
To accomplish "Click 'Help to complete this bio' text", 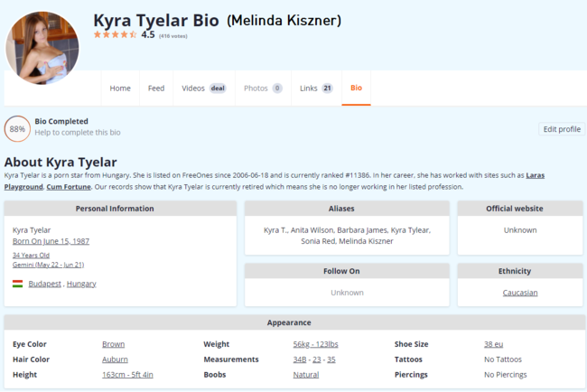I will [78, 133].
